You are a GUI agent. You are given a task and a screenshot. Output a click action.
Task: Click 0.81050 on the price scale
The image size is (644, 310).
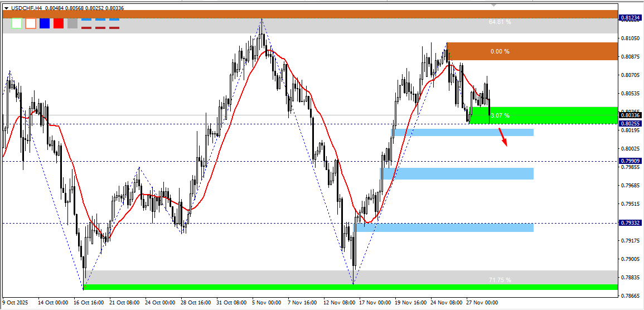click(630, 38)
